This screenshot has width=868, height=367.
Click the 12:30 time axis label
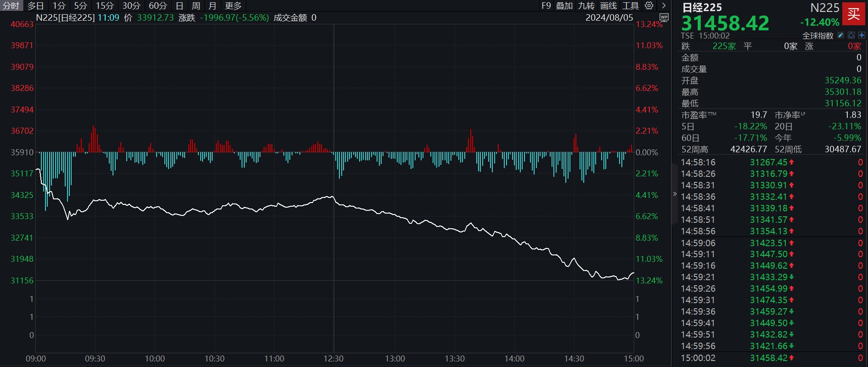(333, 359)
